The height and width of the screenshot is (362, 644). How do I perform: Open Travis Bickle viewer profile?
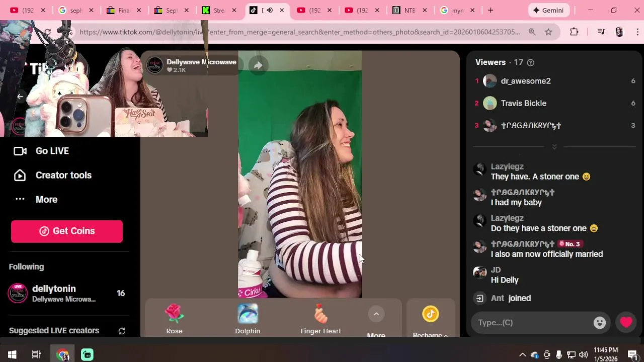tap(523, 103)
